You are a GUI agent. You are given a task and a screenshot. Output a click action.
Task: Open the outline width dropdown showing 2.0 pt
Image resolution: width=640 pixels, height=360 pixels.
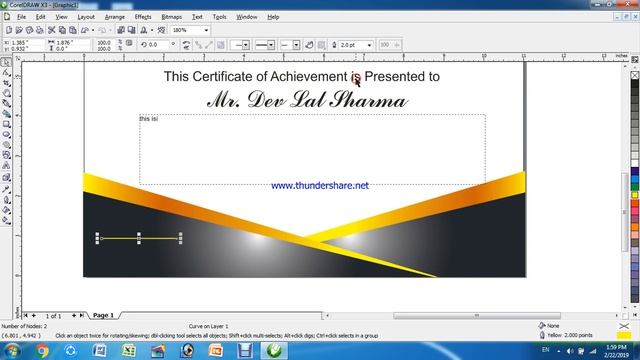[x=369, y=45]
